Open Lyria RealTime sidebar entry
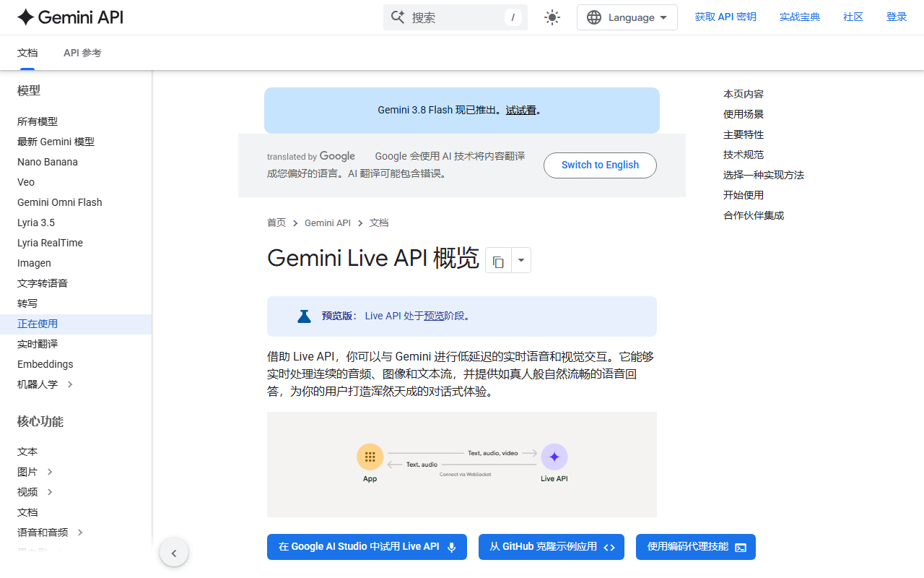 click(x=50, y=243)
